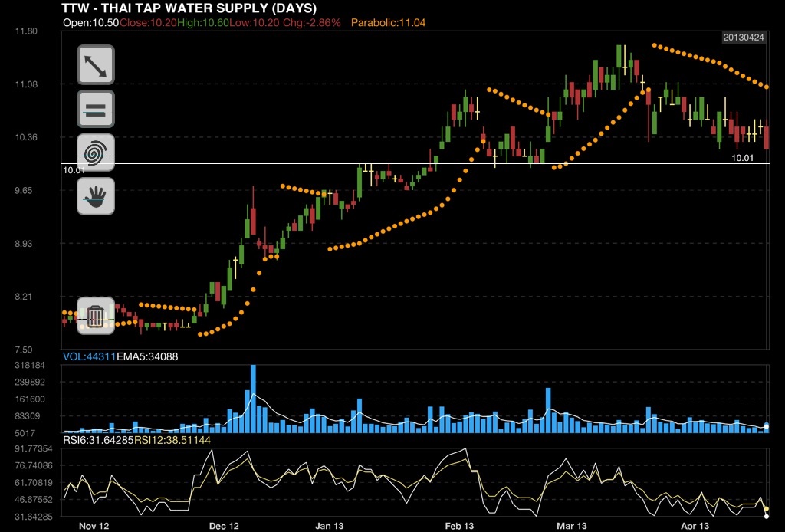
Task: Tap the trash can delete icon
Action: click(96, 315)
